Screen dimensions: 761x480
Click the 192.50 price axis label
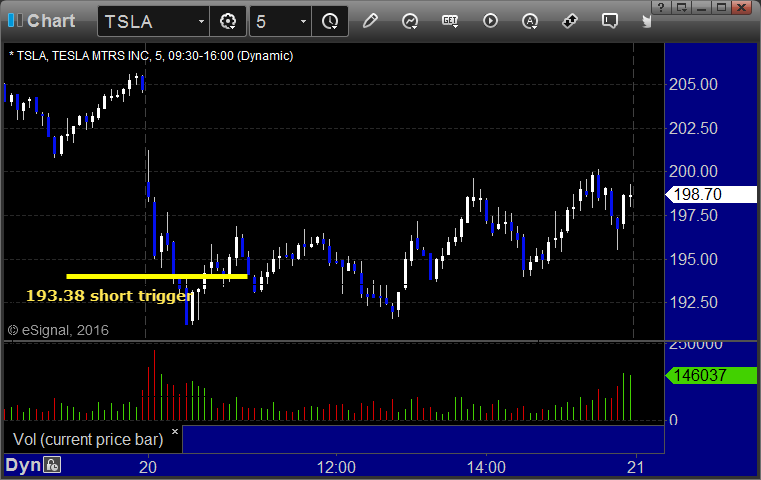coord(693,302)
